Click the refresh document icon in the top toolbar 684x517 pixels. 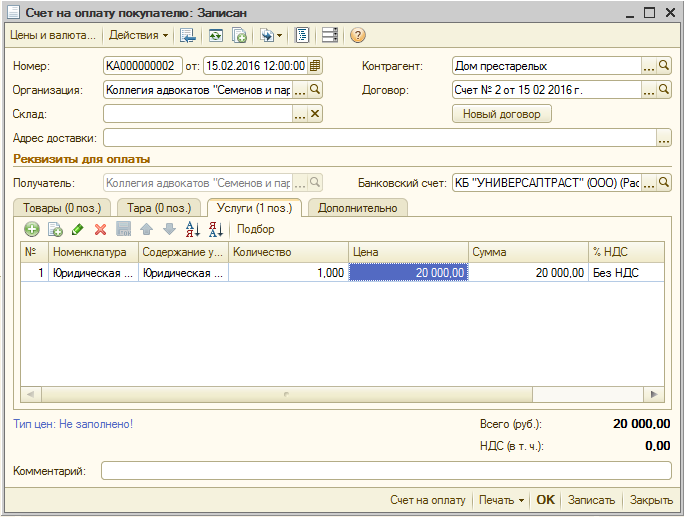(x=215, y=35)
